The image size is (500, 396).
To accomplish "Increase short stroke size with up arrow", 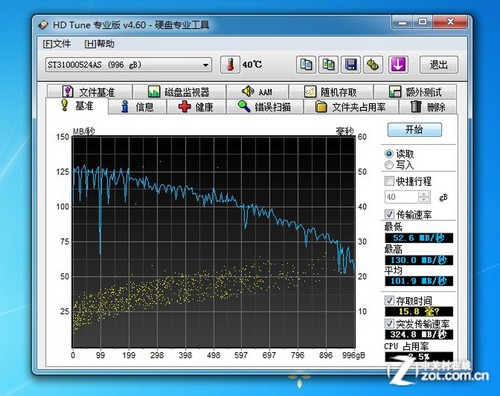I will [424, 194].
